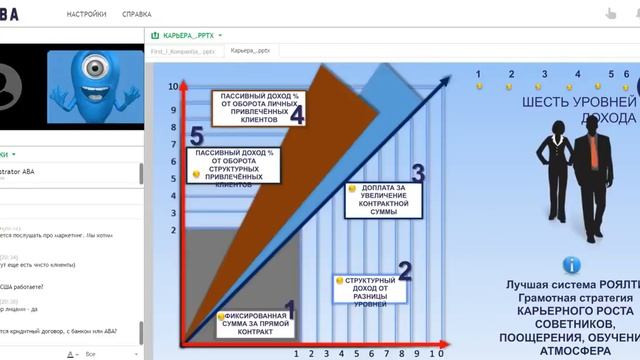
Task: Switch to the Карьера_.pptx tab
Action: (250, 51)
